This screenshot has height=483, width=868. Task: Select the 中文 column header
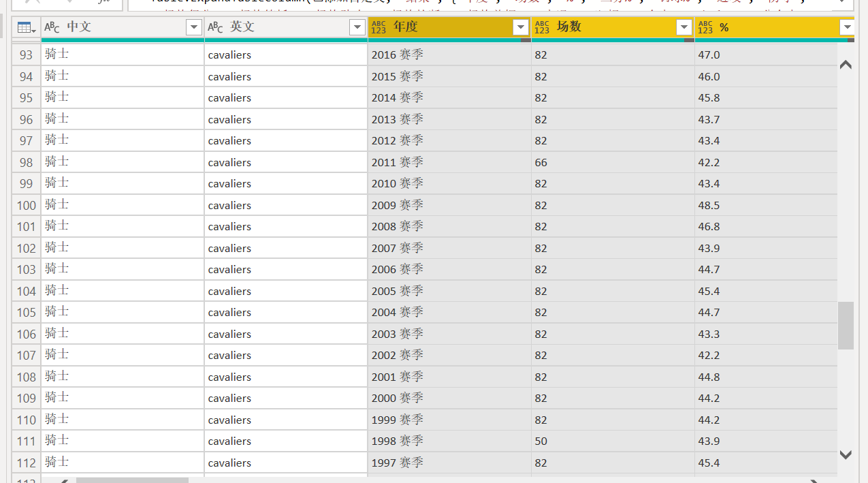point(123,27)
